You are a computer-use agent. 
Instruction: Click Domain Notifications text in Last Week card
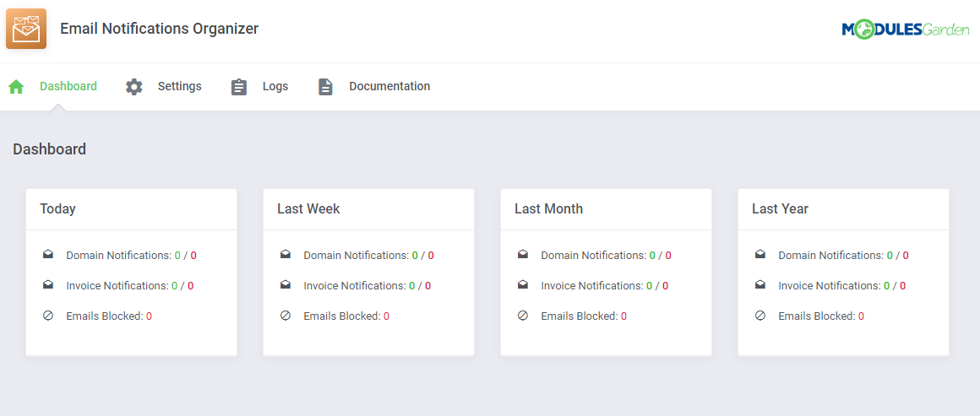tap(357, 256)
